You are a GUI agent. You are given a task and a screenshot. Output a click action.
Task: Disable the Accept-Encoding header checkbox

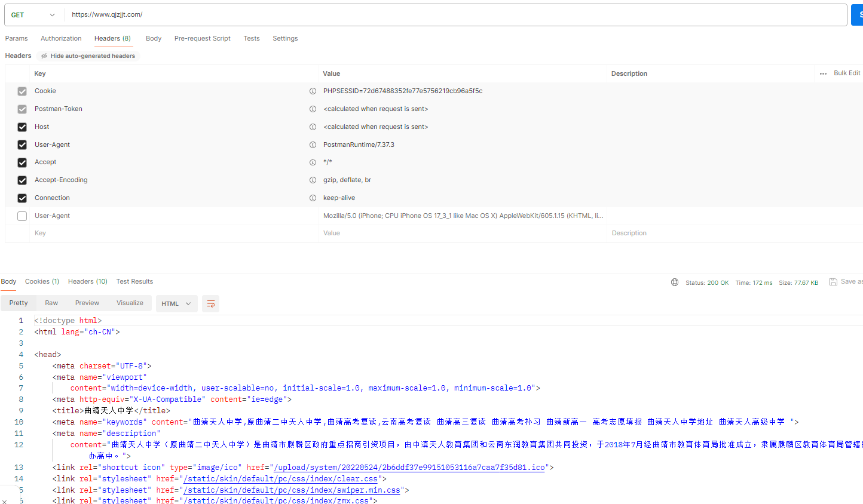[22, 180]
